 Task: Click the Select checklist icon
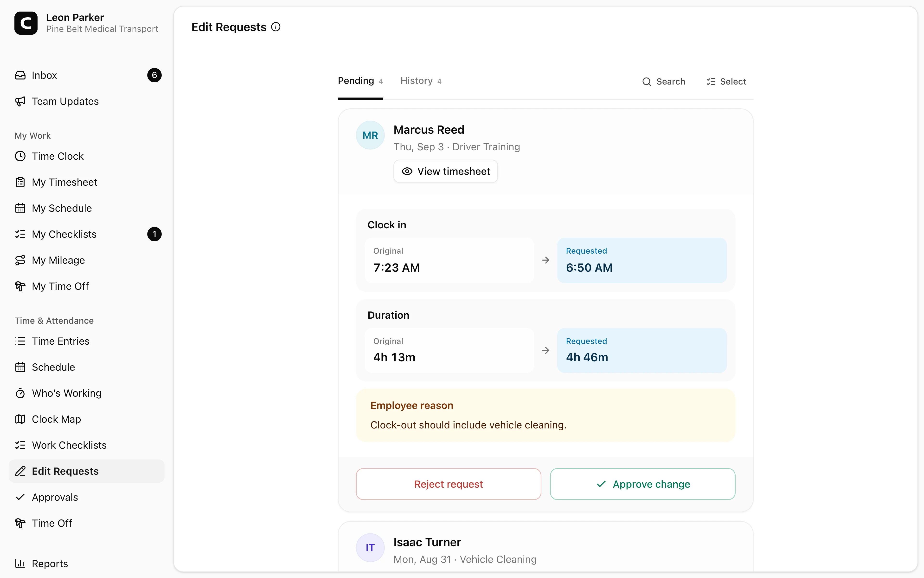[711, 81]
